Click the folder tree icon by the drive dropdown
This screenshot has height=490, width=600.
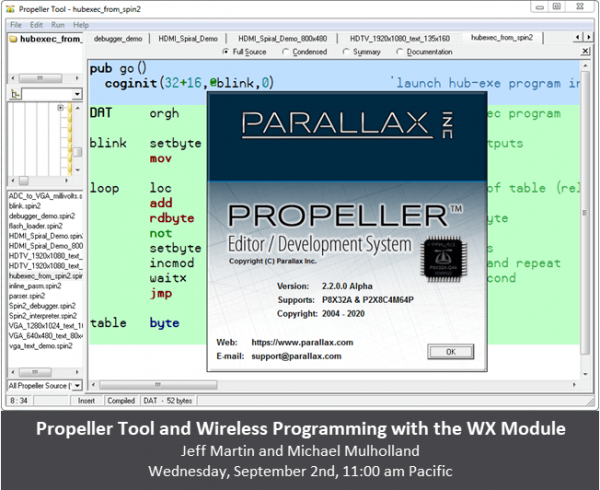tap(15, 94)
